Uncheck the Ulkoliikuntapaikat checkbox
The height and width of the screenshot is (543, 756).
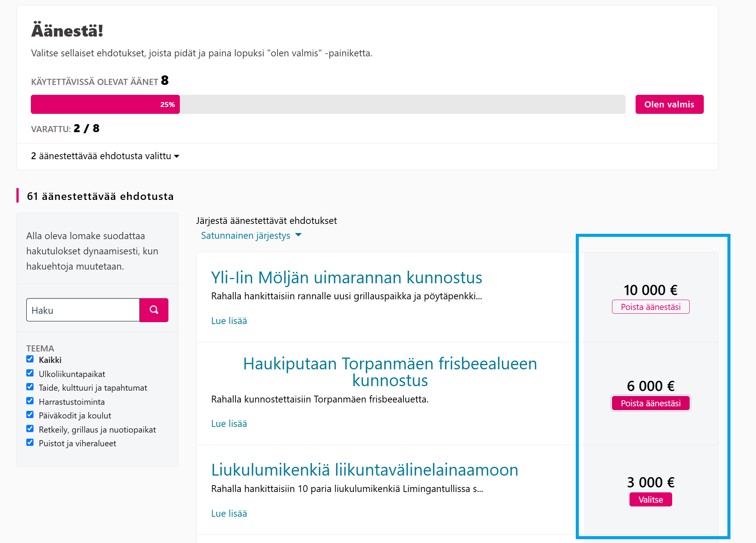[x=30, y=373]
